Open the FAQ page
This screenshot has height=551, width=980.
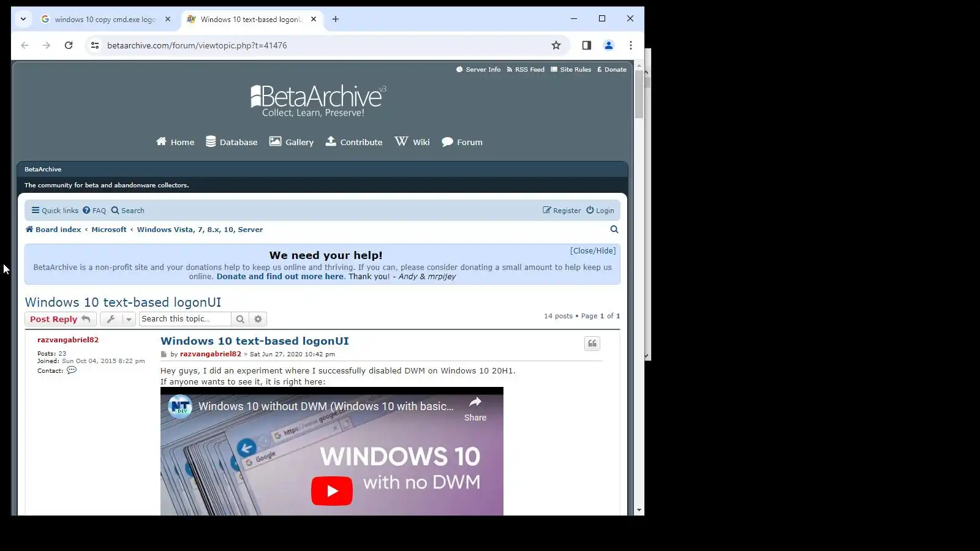94,211
